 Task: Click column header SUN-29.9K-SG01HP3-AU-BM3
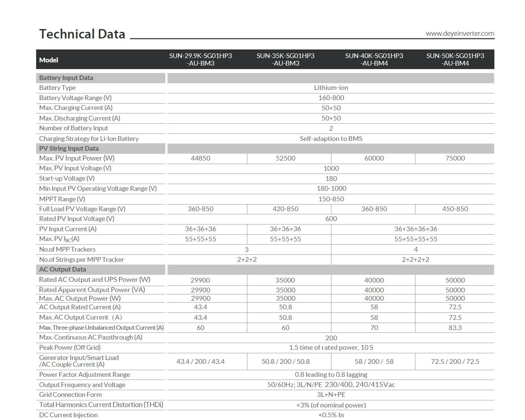(201, 60)
